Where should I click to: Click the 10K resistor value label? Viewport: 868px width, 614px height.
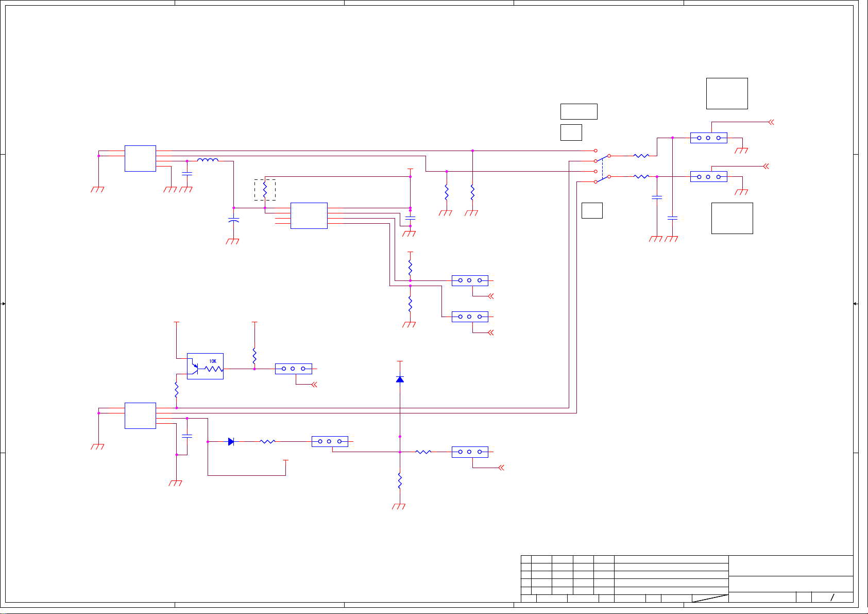point(213,361)
